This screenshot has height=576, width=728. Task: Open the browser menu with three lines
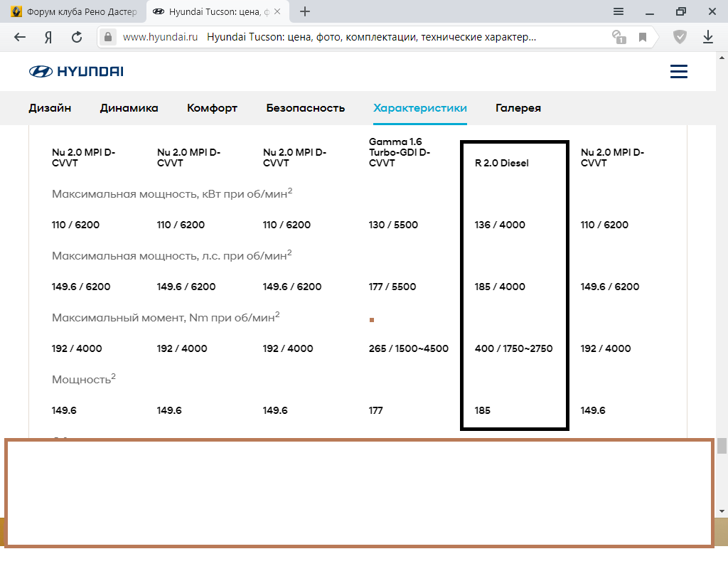point(619,11)
